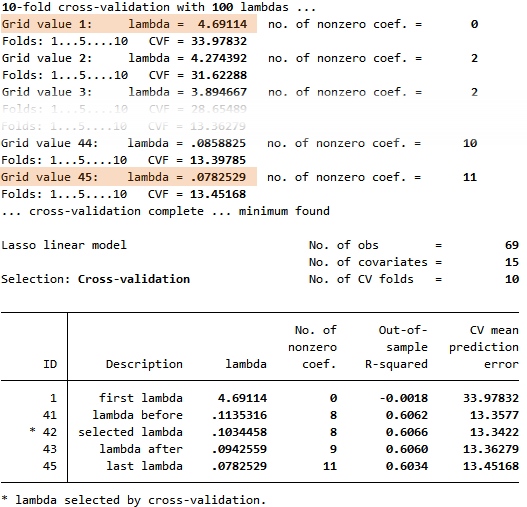Click the 'first lambda' row description
527x507 pixels.
point(140,398)
